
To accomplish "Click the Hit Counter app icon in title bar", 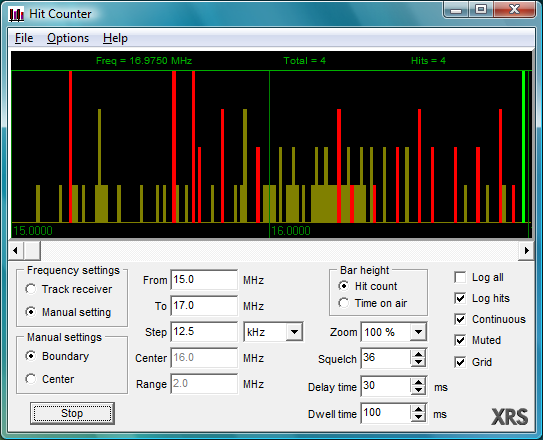I will click(x=16, y=15).
